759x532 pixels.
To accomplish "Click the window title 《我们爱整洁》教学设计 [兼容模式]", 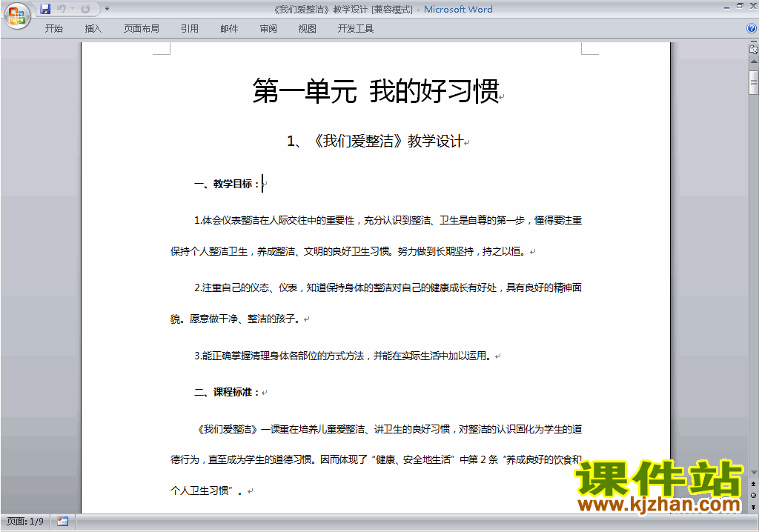I will [343, 9].
